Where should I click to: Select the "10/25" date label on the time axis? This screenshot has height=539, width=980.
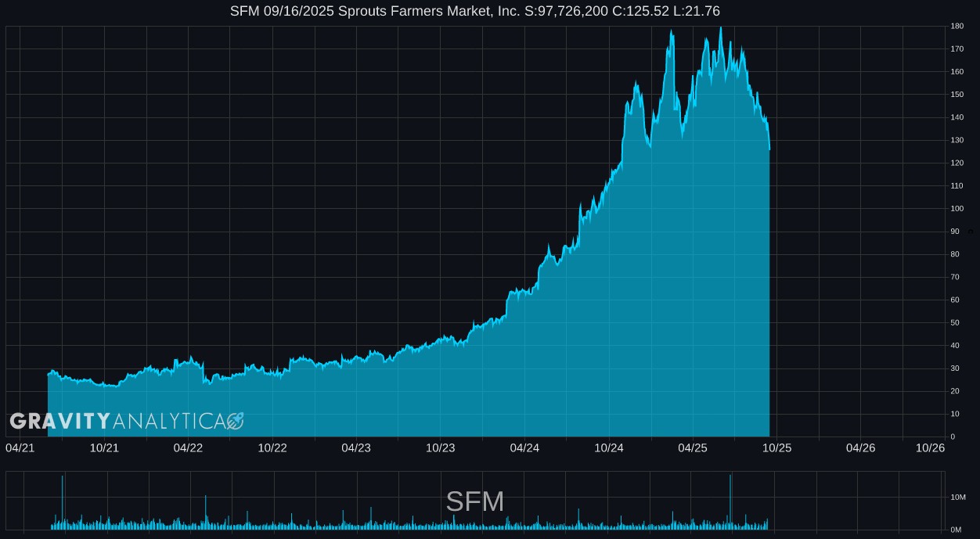(x=777, y=447)
